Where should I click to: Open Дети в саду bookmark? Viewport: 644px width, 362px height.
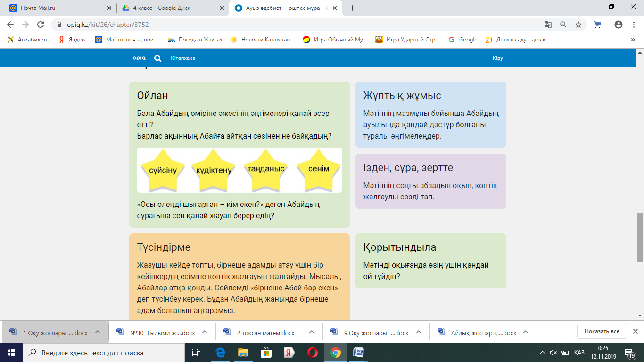pyautogui.click(x=518, y=40)
